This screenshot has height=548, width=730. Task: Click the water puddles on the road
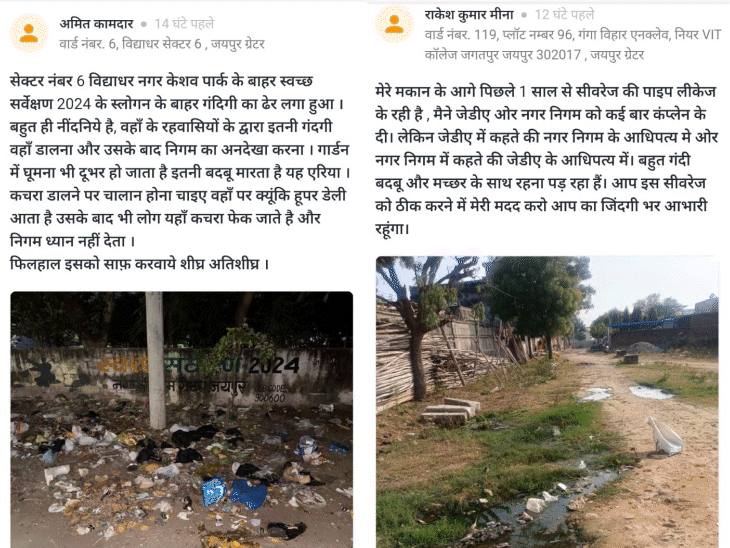click(x=625, y=393)
